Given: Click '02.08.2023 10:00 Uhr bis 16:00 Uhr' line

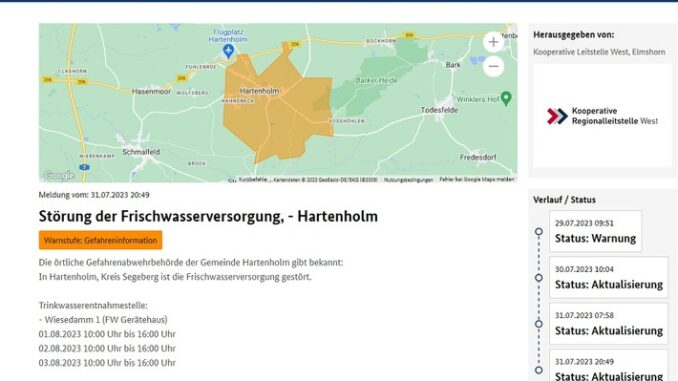Looking at the screenshot, I should click(x=107, y=348).
